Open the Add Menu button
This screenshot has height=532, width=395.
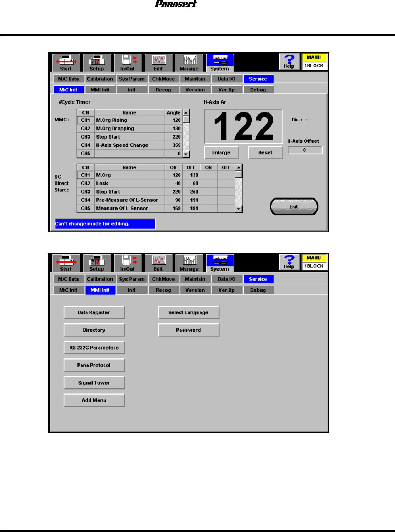click(94, 400)
